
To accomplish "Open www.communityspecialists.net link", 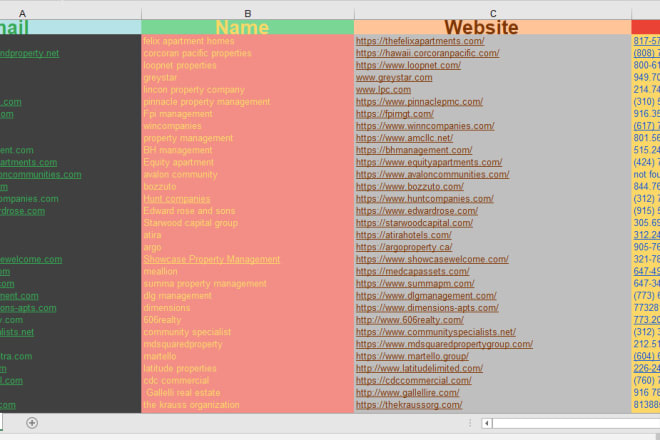I will click(436, 332).
